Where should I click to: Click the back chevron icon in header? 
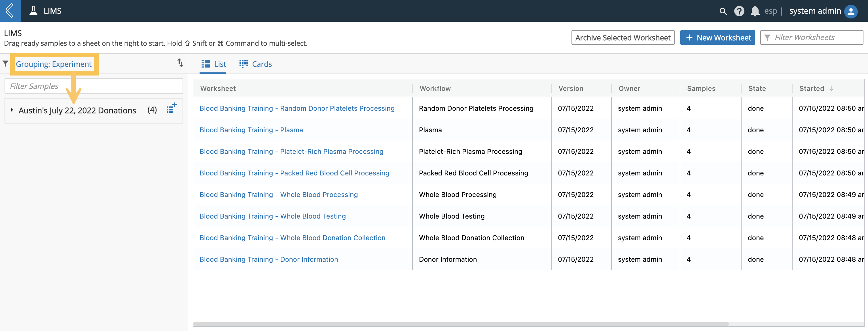(x=10, y=11)
